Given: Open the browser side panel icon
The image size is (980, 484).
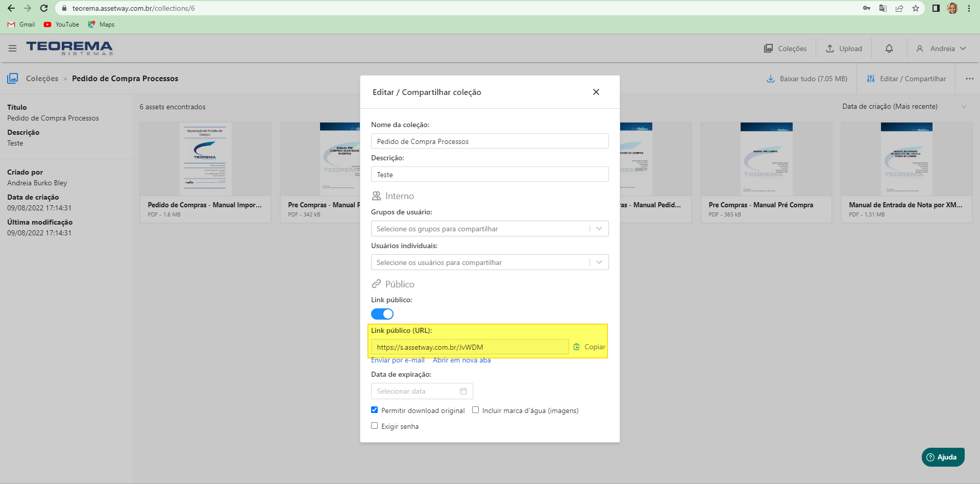Looking at the screenshot, I should 936,8.
